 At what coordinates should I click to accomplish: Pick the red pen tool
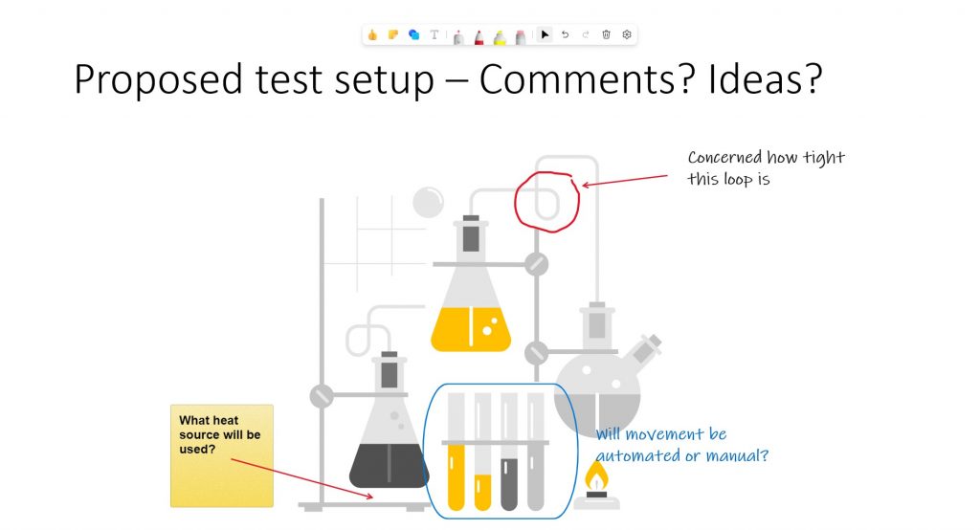479,37
